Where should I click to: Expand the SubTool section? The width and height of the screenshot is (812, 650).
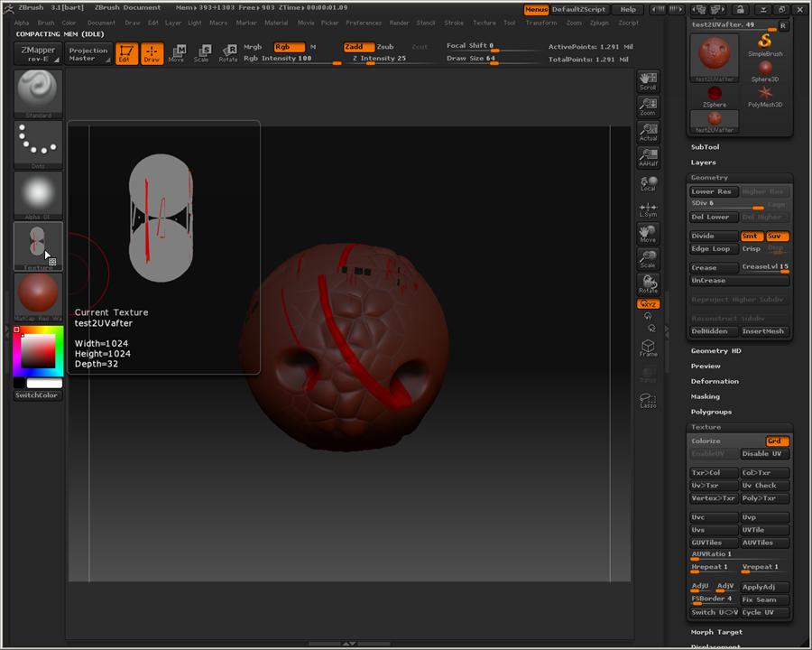click(x=705, y=146)
